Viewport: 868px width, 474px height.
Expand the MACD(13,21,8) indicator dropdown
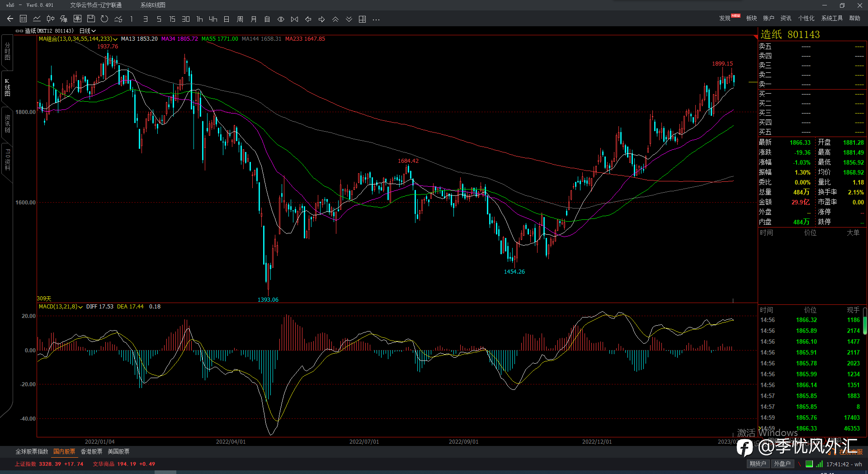(x=80, y=307)
